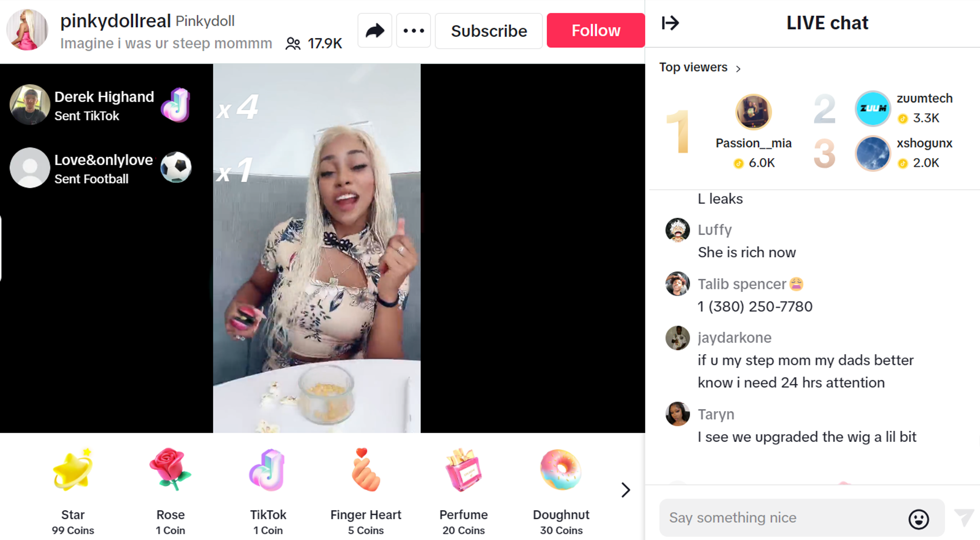Click the Follow button
980x540 pixels.
(596, 30)
